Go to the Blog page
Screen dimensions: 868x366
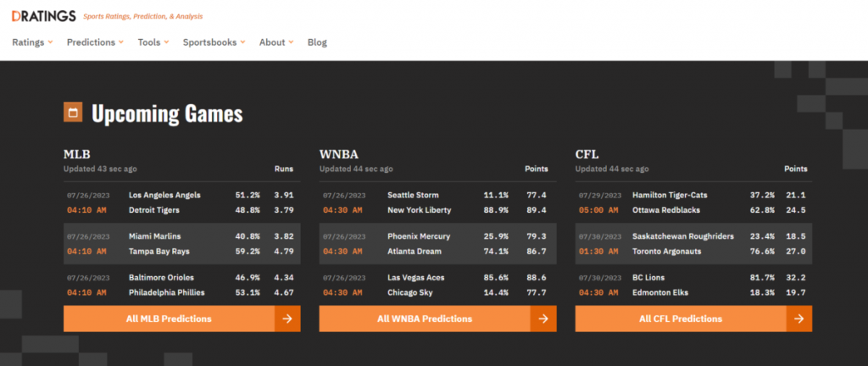317,42
